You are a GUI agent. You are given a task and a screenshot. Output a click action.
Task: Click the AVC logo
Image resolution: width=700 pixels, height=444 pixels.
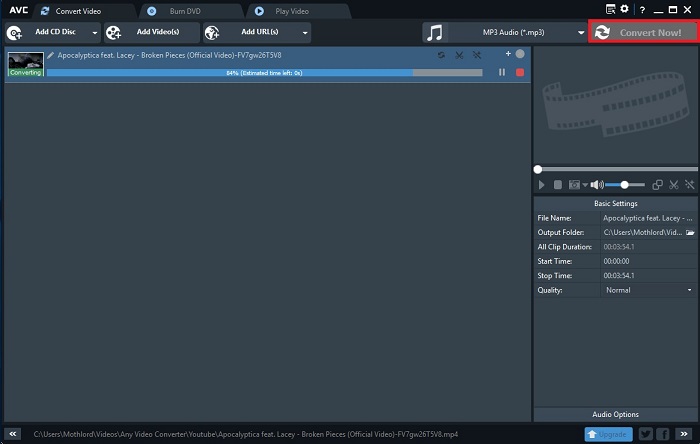click(x=19, y=10)
